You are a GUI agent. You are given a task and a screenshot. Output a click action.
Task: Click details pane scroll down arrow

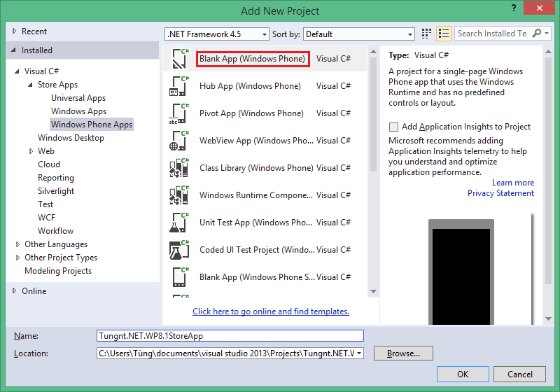[548, 318]
